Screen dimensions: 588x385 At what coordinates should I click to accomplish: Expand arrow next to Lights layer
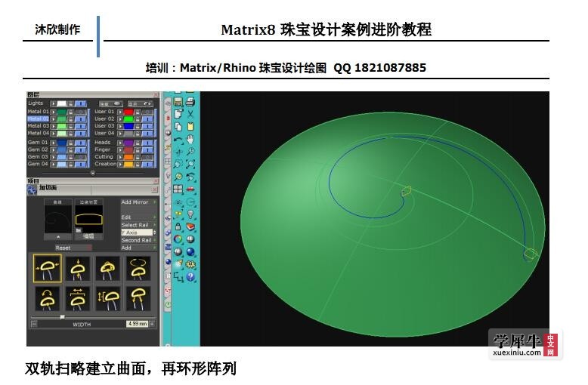click(53, 103)
